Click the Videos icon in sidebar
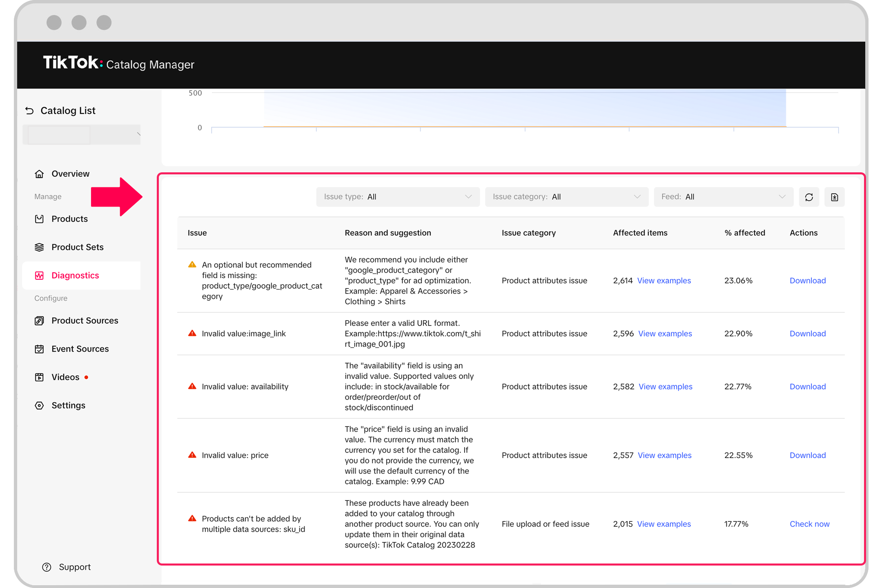The height and width of the screenshot is (588, 882). [x=39, y=377]
